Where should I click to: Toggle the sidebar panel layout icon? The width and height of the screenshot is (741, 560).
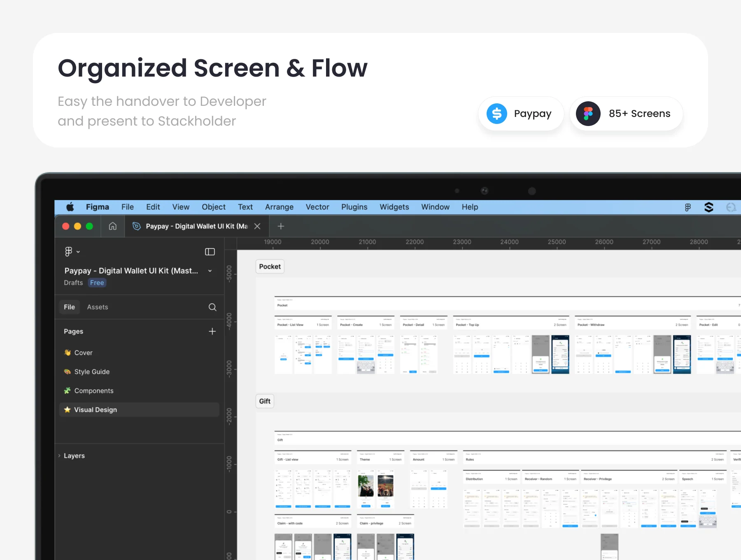click(210, 252)
